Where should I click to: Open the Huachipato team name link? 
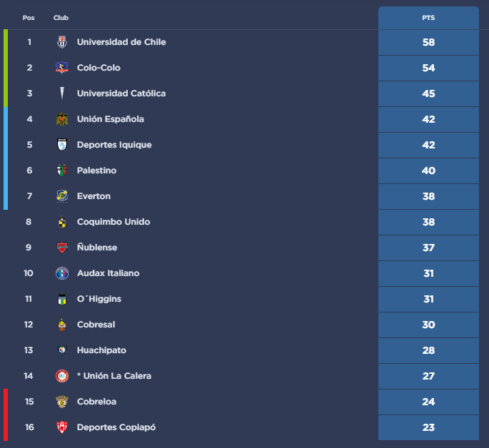pyautogui.click(x=101, y=350)
